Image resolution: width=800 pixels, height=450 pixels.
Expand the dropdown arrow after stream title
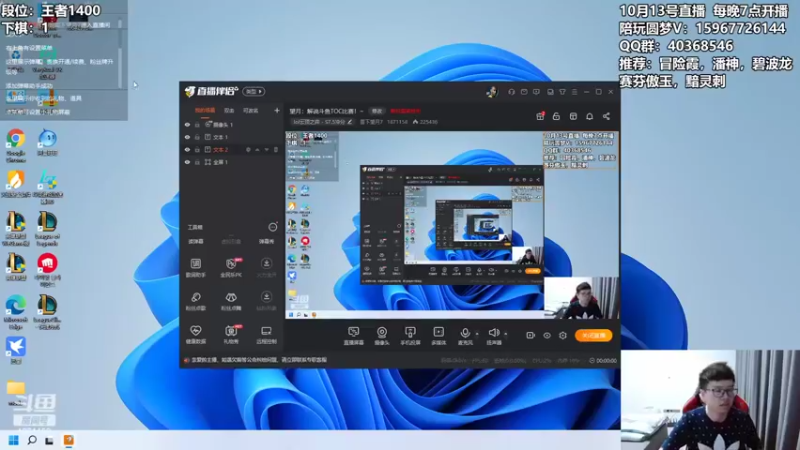click(362, 111)
